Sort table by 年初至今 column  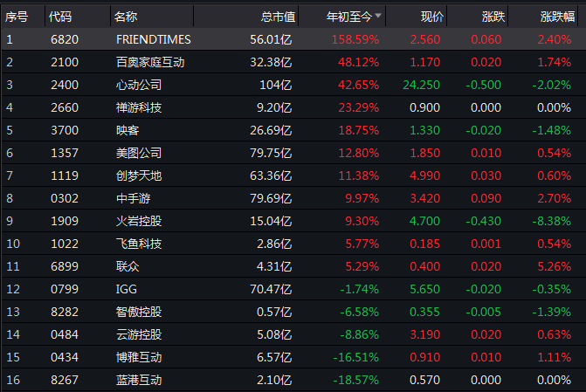click(x=348, y=17)
